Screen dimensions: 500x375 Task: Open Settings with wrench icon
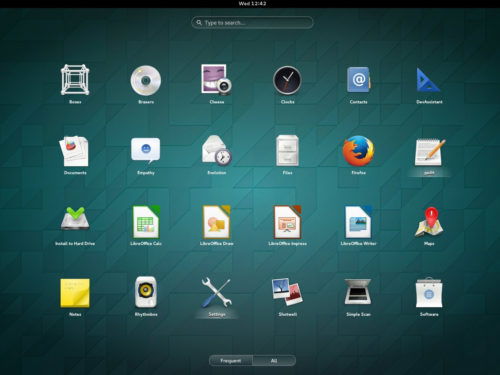(217, 292)
